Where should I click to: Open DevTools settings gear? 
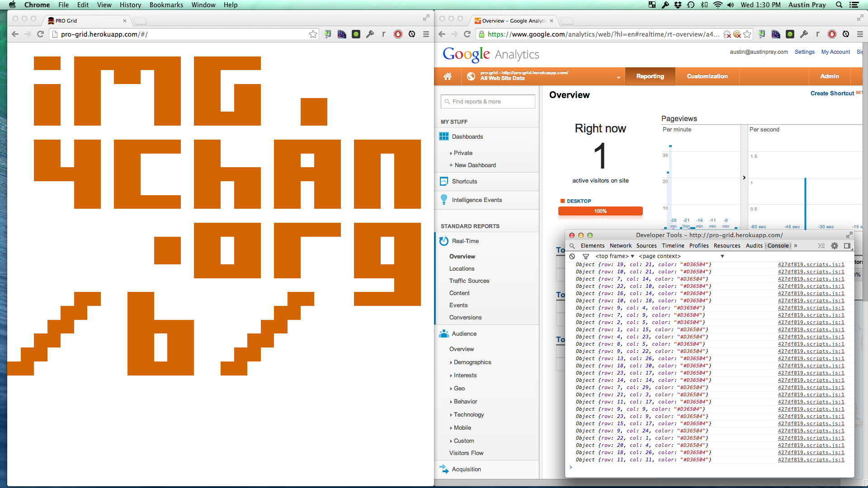click(x=835, y=246)
